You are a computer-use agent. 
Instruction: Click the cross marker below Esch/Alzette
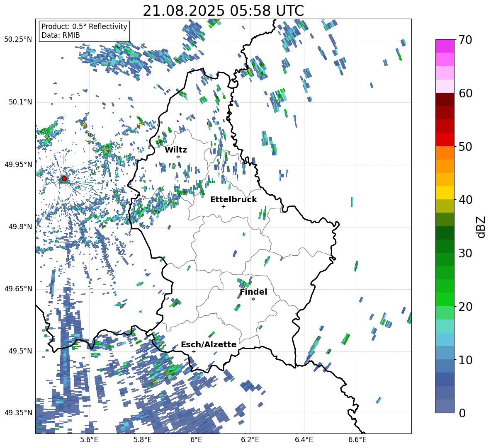point(194,351)
